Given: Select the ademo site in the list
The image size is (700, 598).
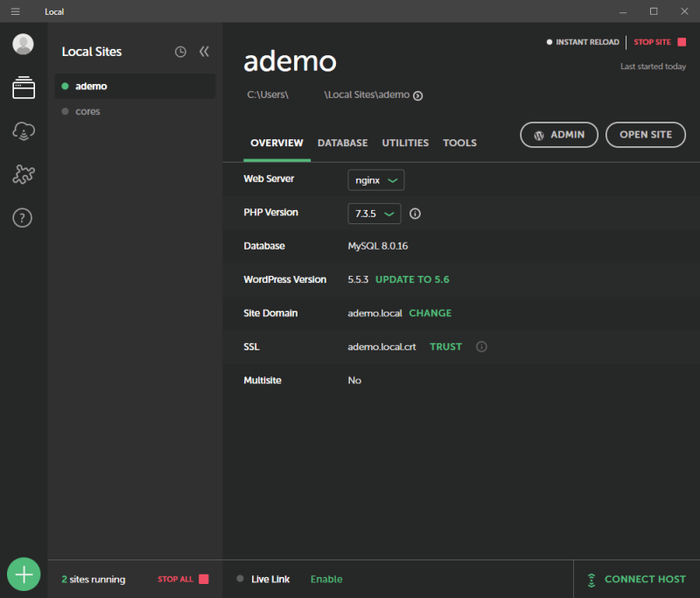Looking at the screenshot, I should (x=135, y=86).
